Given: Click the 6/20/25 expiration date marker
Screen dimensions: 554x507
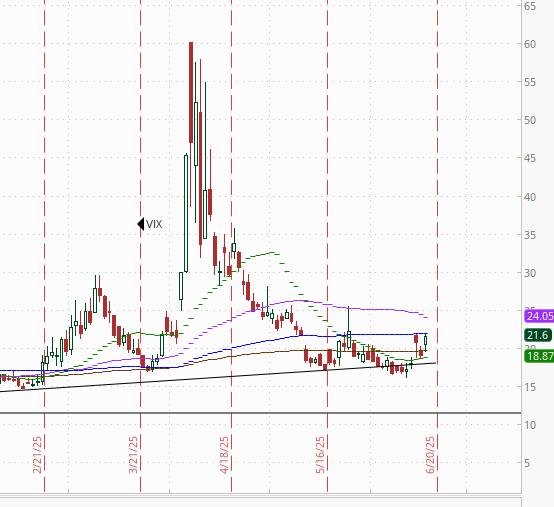Looking at the screenshot, I should [430, 455].
